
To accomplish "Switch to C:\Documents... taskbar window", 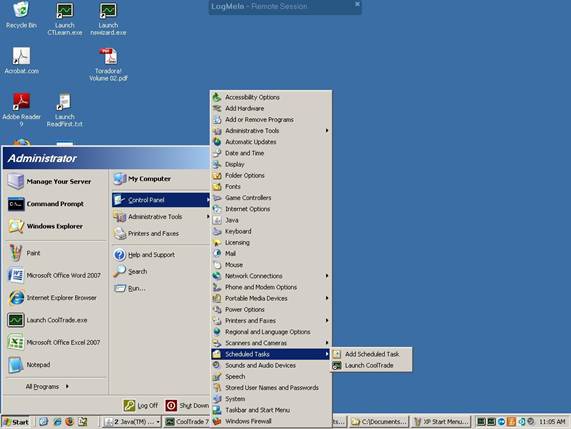I will tap(379, 422).
